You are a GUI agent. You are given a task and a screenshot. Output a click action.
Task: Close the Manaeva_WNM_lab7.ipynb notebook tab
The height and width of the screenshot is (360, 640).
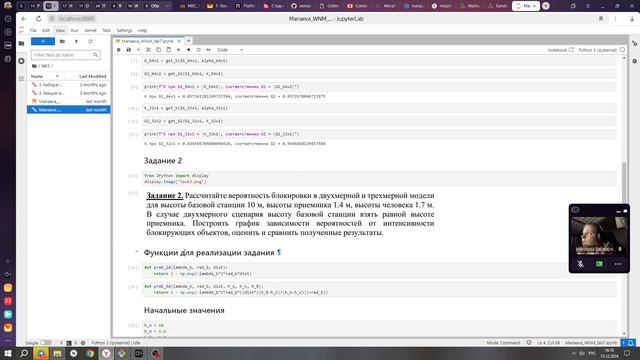(x=179, y=41)
